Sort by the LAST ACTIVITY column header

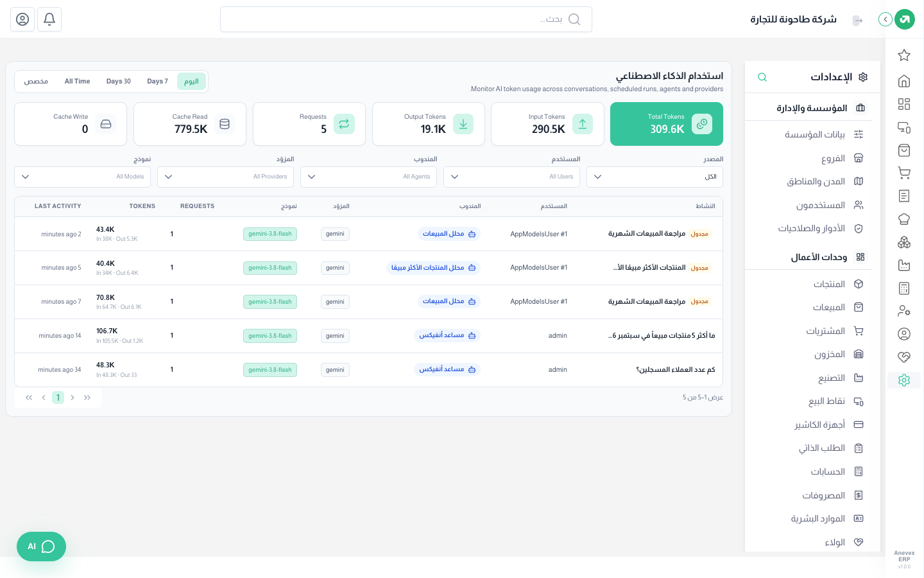[58, 206]
